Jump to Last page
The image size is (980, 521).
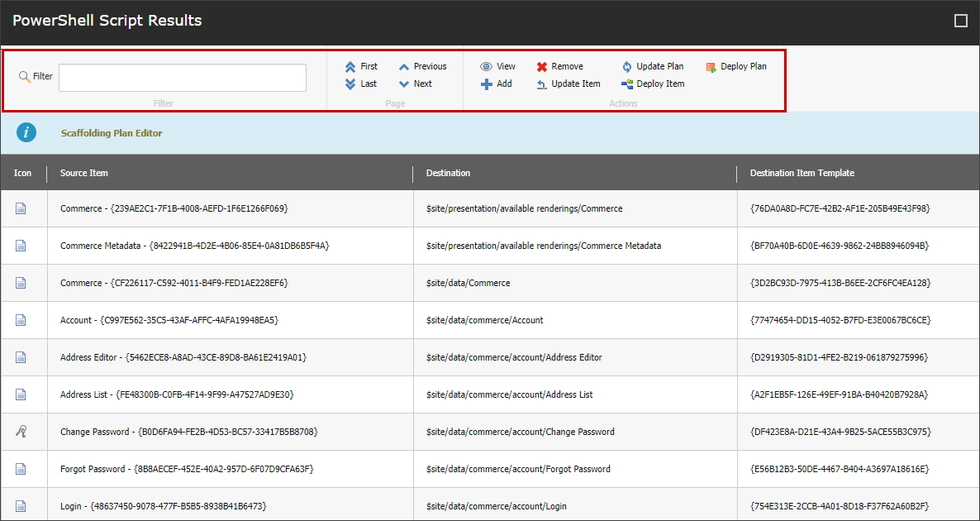pos(360,84)
